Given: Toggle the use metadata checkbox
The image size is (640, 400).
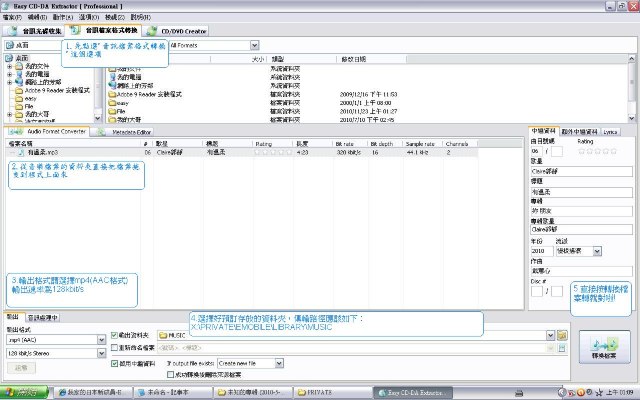Looking at the screenshot, I should pos(114,363).
